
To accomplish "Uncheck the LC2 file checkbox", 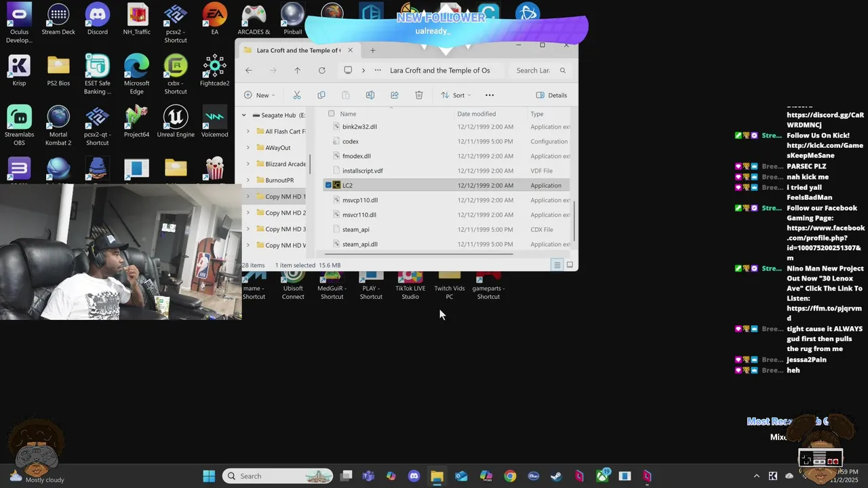I will (328, 185).
